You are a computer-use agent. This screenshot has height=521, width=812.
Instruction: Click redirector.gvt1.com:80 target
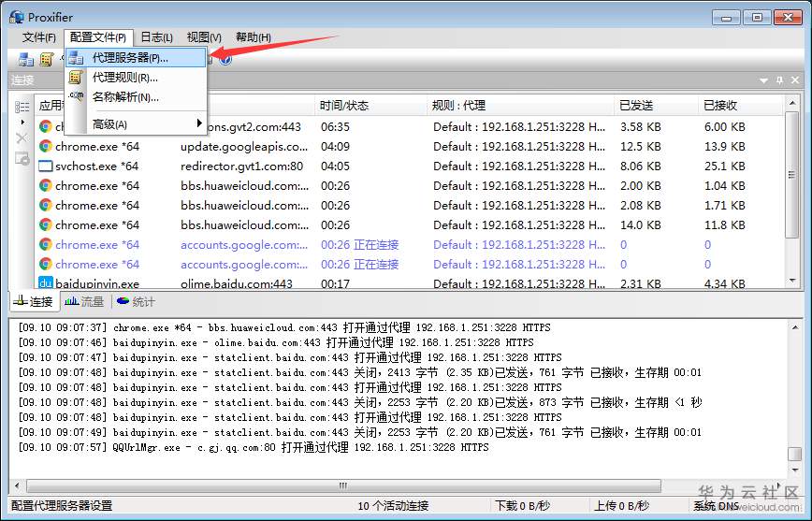pyautogui.click(x=242, y=166)
